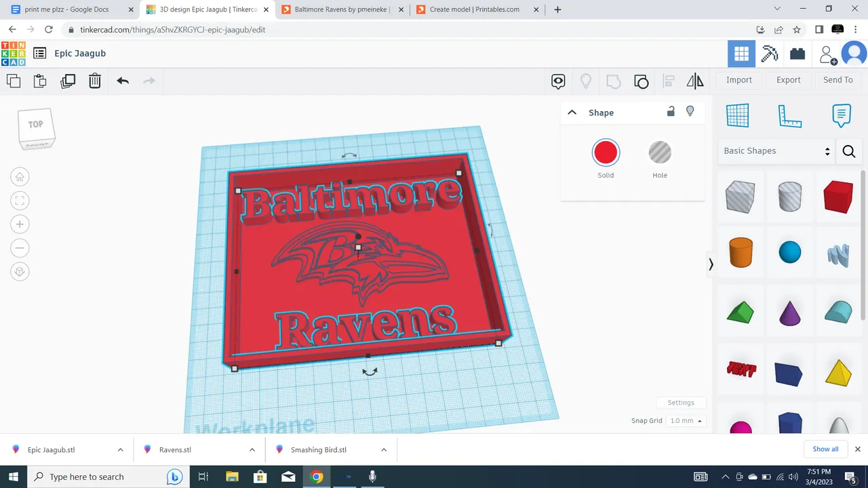
Task: Select the Copy tool
Action: tap(14, 81)
